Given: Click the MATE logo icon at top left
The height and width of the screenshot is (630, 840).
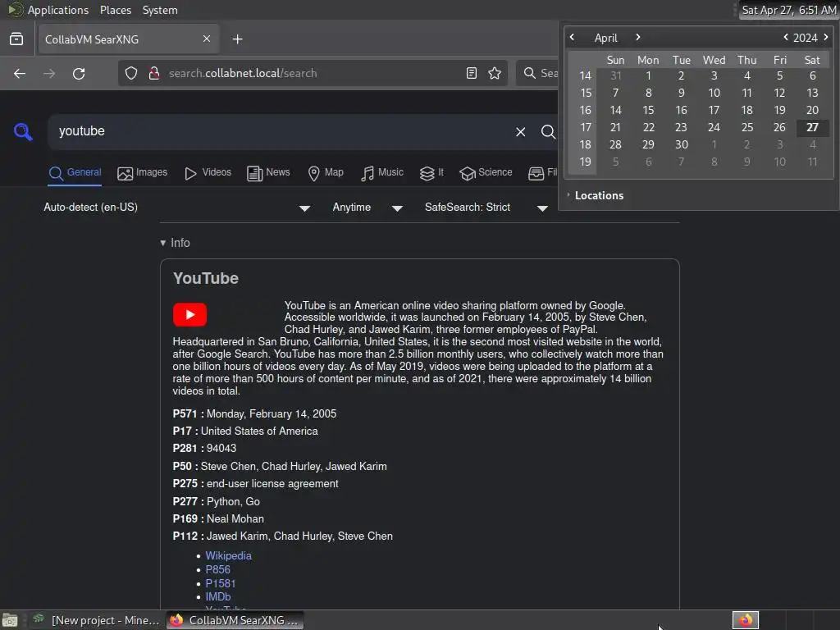Looking at the screenshot, I should 15,10.
